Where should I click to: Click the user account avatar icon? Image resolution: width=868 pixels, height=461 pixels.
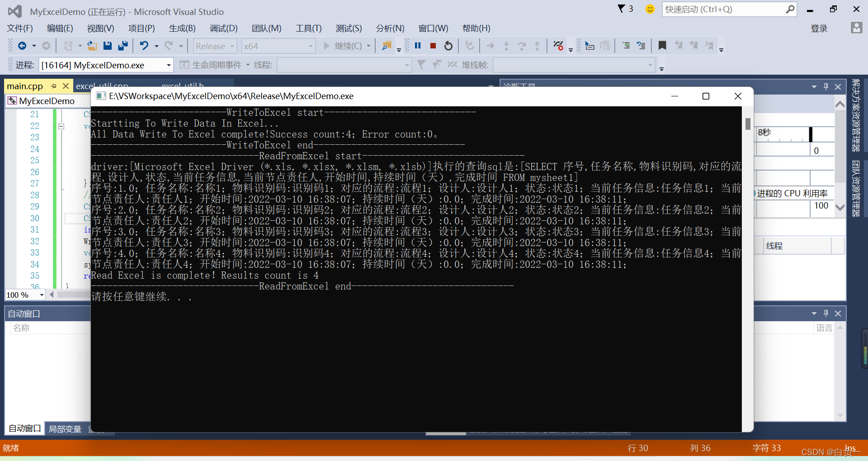pos(856,28)
